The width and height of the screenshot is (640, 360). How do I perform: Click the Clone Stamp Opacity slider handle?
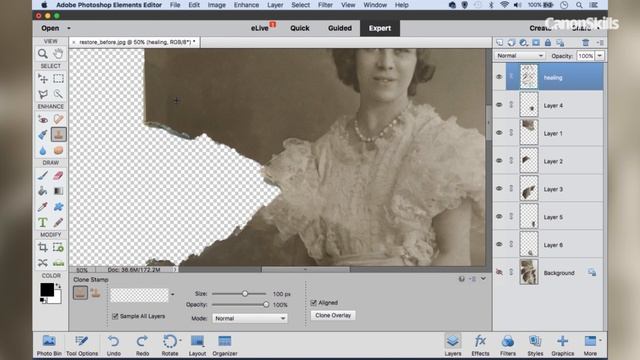266,304
